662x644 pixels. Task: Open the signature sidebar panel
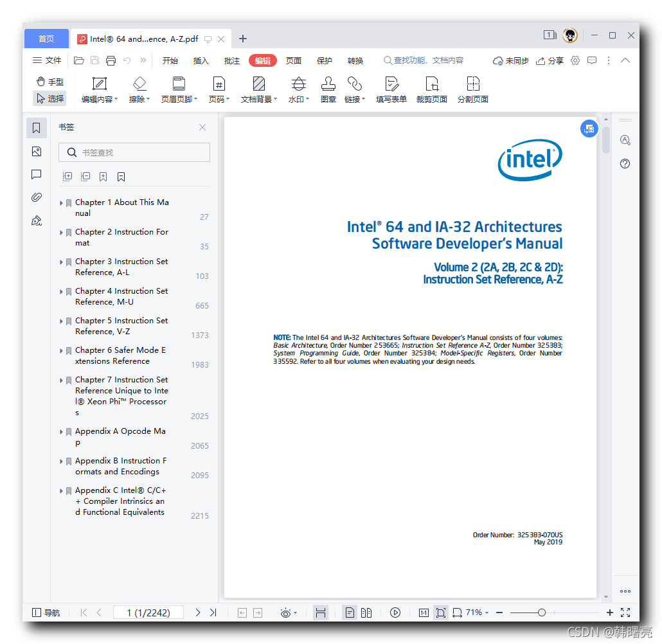click(x=36, y=220)
